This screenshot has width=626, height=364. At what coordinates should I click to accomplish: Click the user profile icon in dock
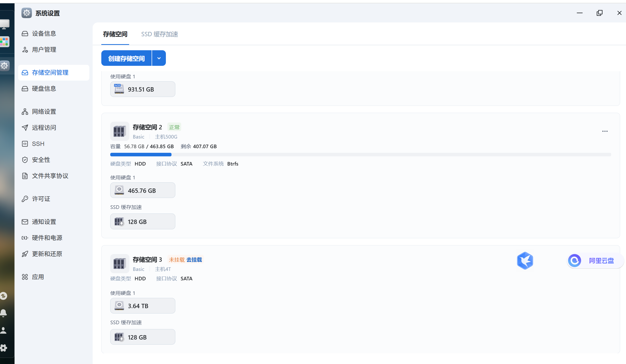pos(4,330)
